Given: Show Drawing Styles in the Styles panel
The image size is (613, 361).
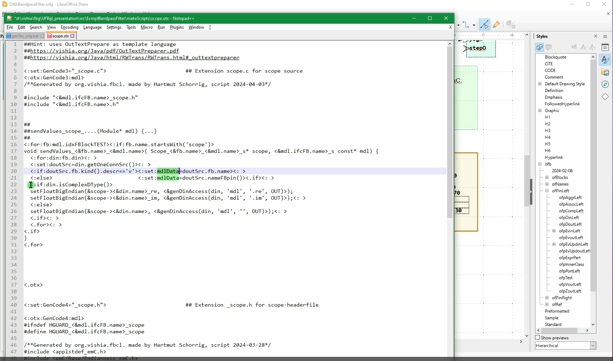Looking at the screenshot, I should [x=540, y=47].
